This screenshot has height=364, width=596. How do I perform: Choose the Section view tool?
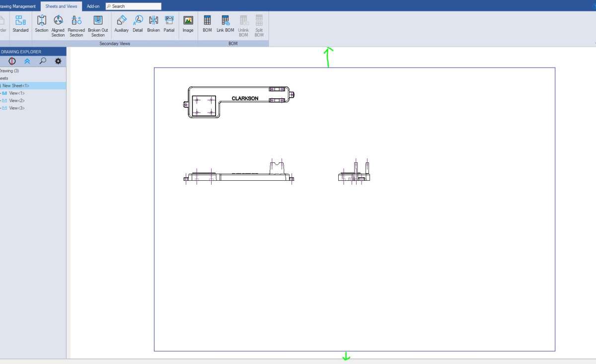(x=42, y=24)
